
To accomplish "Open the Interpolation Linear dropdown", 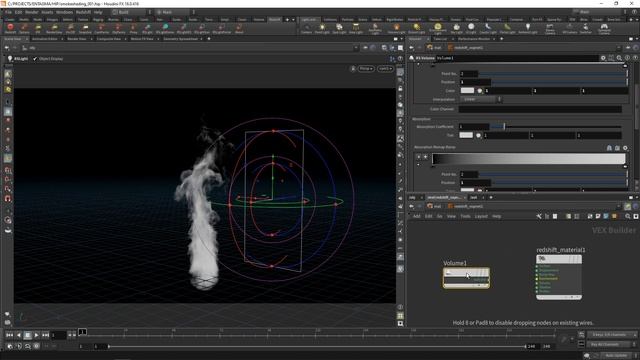I will (480, 99).
